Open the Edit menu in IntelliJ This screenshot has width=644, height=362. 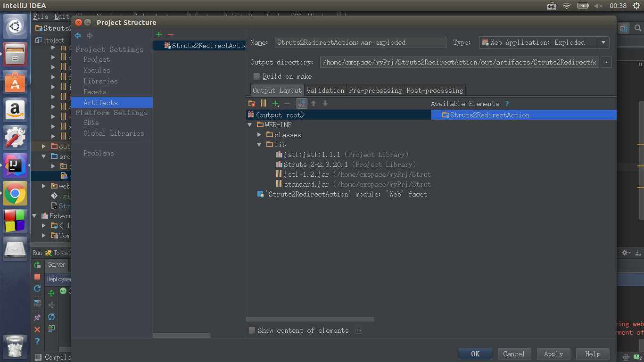click(62, 16)
